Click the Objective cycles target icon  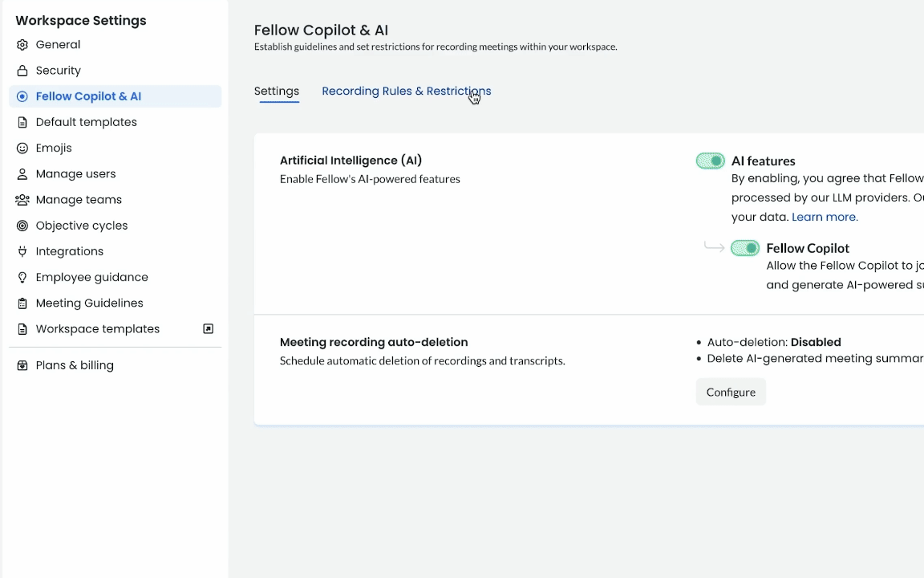tap(22, 226)
